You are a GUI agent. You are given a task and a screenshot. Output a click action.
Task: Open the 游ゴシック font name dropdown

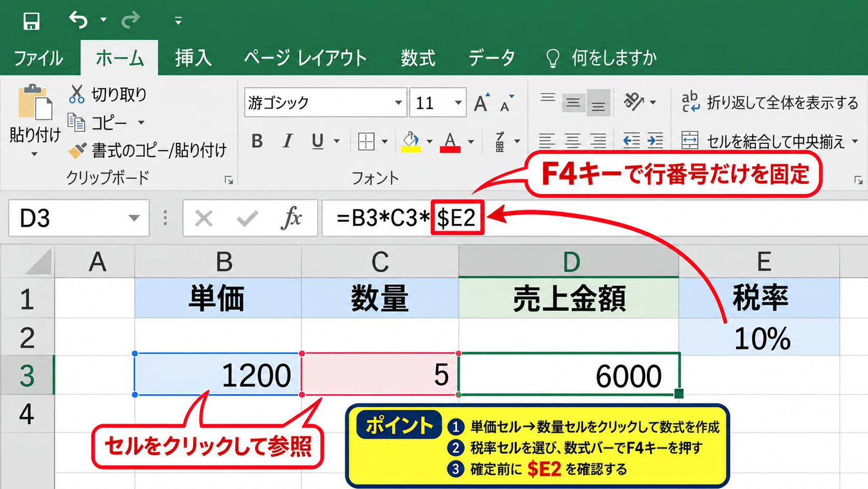398,102
